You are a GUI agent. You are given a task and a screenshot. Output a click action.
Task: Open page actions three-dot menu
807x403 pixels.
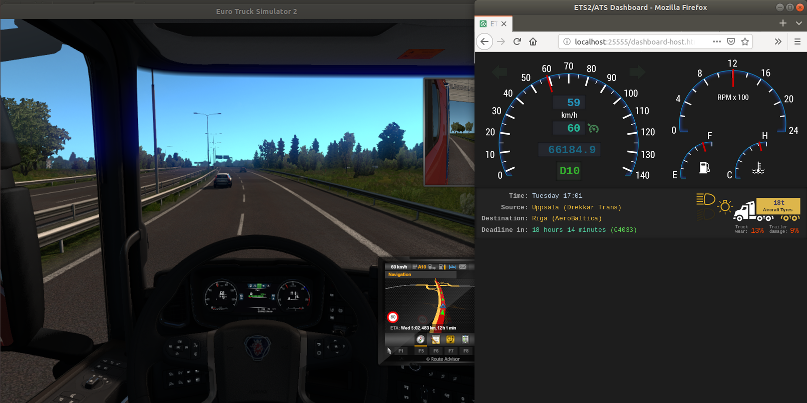point(717,42)
